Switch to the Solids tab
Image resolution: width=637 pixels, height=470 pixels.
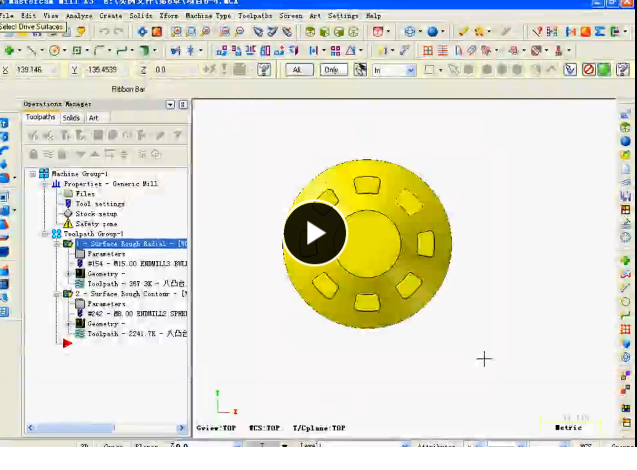coord(71,118)
